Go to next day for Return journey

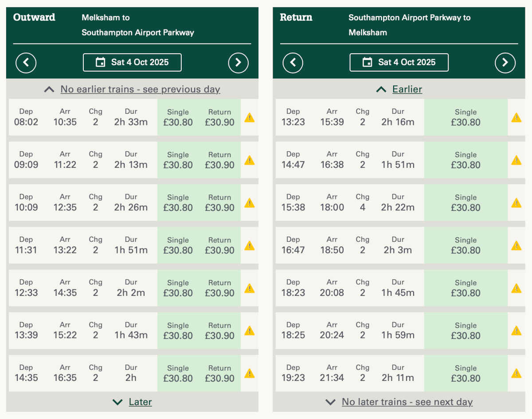click(x=505, y=62)
